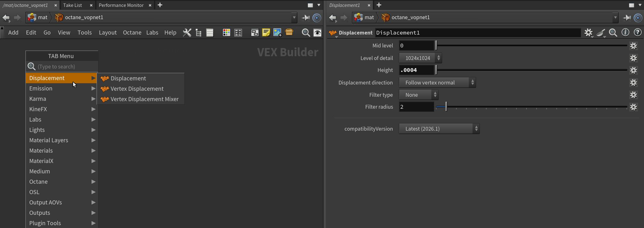Viewport: 644px width, 228px height.
Task: Open the Displacement direction dropdown
Action: (x=437, y=83)
